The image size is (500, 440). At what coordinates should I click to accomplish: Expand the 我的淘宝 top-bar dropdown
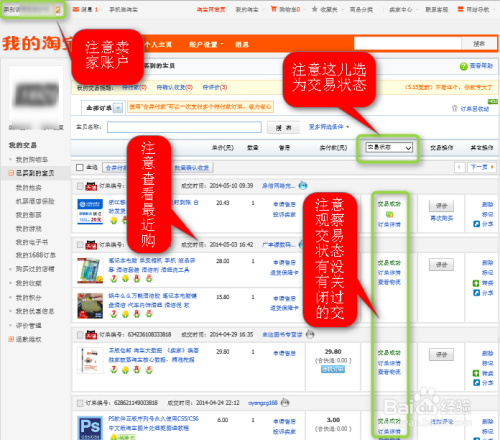pyautogui.click(x=249, y=10)
